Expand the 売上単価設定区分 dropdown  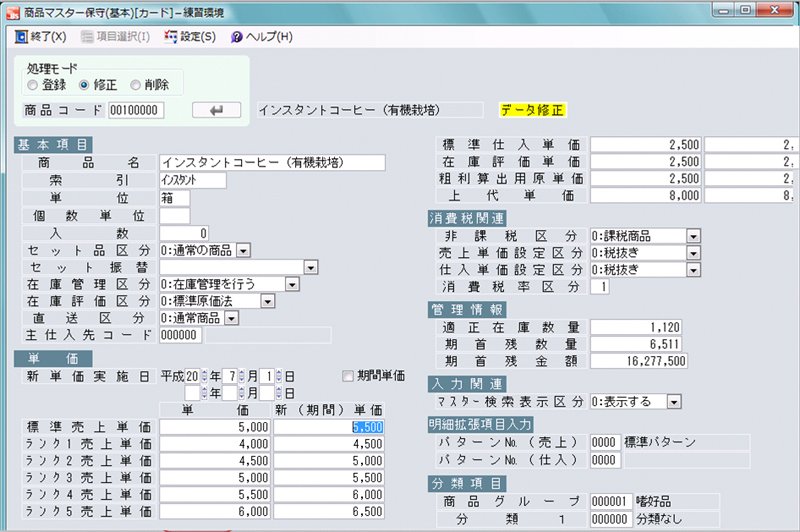click(693, 253)
